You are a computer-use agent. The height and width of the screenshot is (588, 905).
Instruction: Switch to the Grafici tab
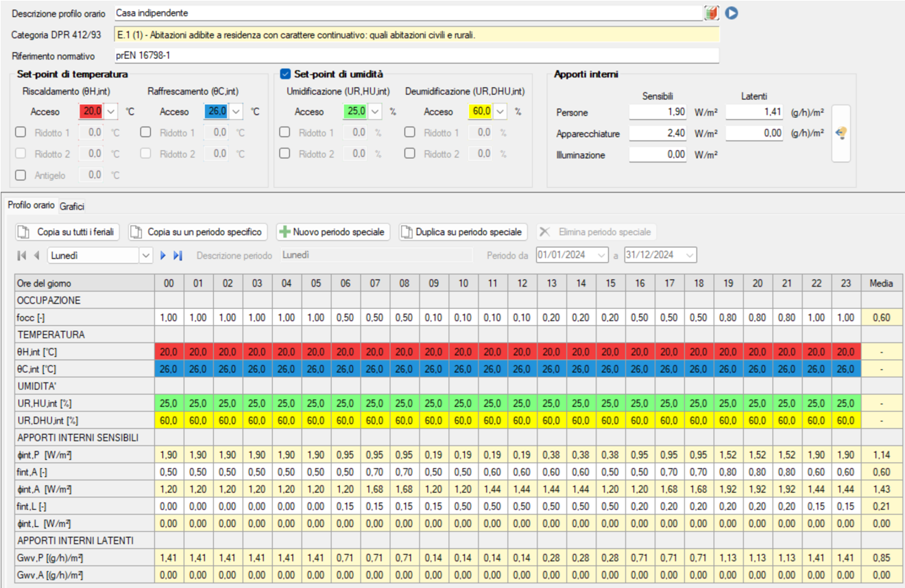coord(71,206)
